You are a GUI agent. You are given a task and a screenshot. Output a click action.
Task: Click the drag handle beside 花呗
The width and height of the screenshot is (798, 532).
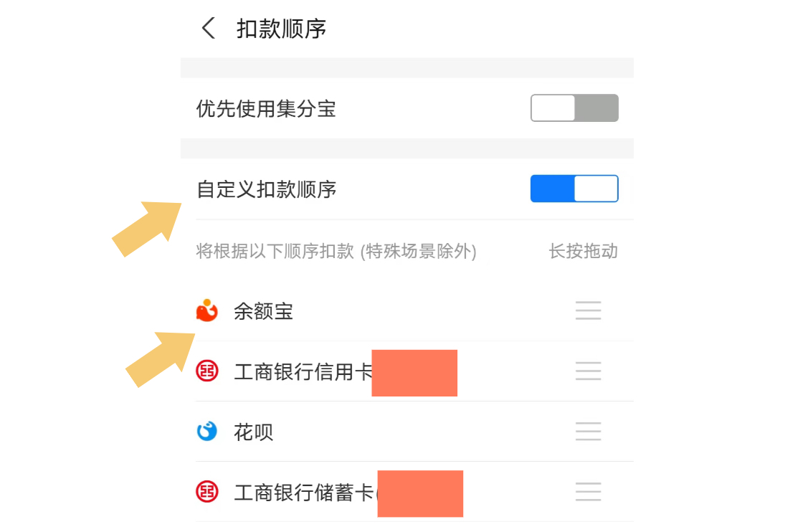click(x=588, y=432)
